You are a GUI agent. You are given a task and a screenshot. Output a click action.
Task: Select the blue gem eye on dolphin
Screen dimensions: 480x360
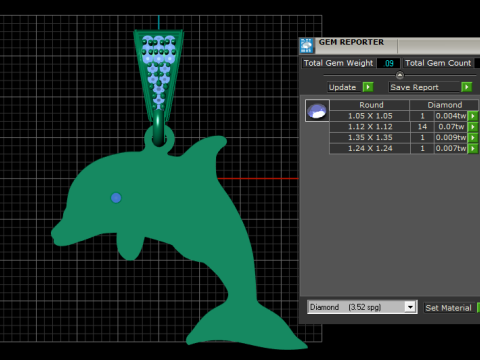tap(116, 198)
